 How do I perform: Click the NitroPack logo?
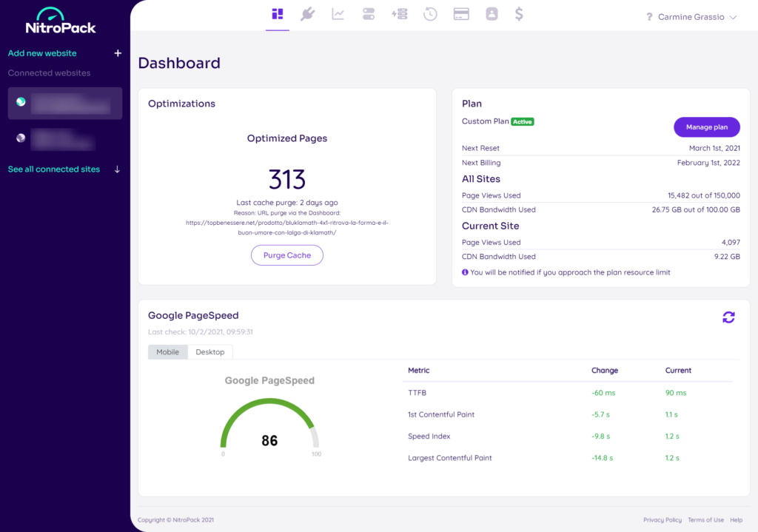[x=61, y=21]
